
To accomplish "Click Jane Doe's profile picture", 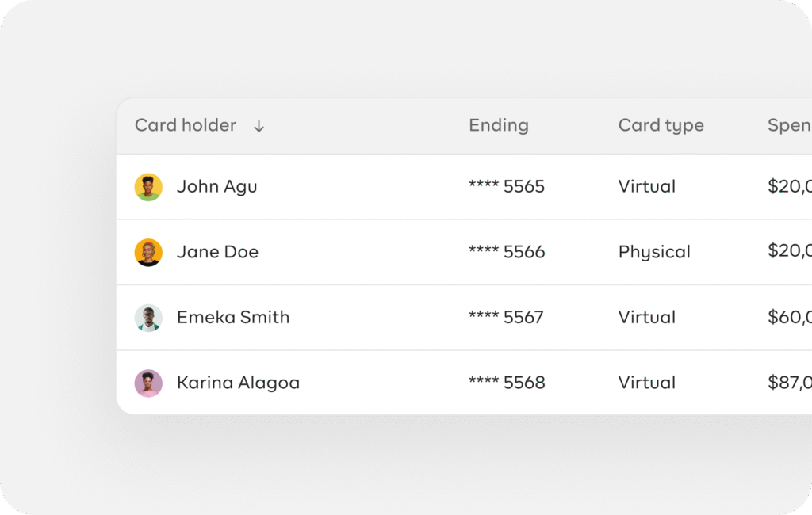I will pos(148,252).
